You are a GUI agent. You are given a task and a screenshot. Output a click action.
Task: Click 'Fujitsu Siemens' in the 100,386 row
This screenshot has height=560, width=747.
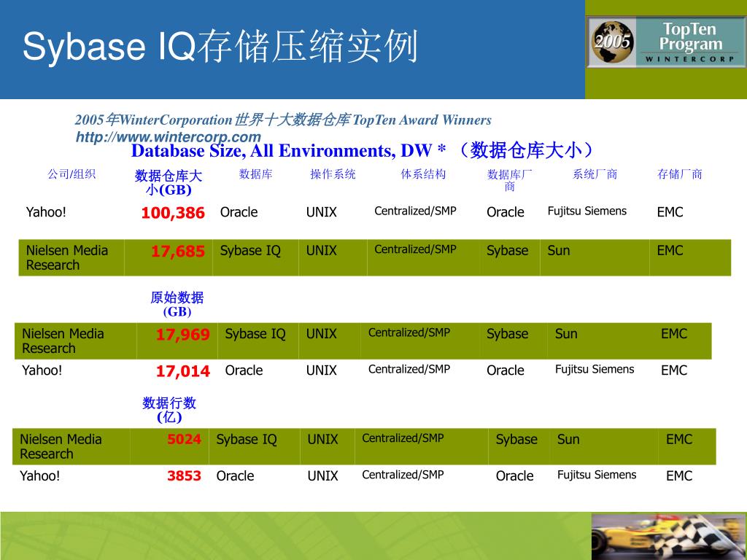587,211
